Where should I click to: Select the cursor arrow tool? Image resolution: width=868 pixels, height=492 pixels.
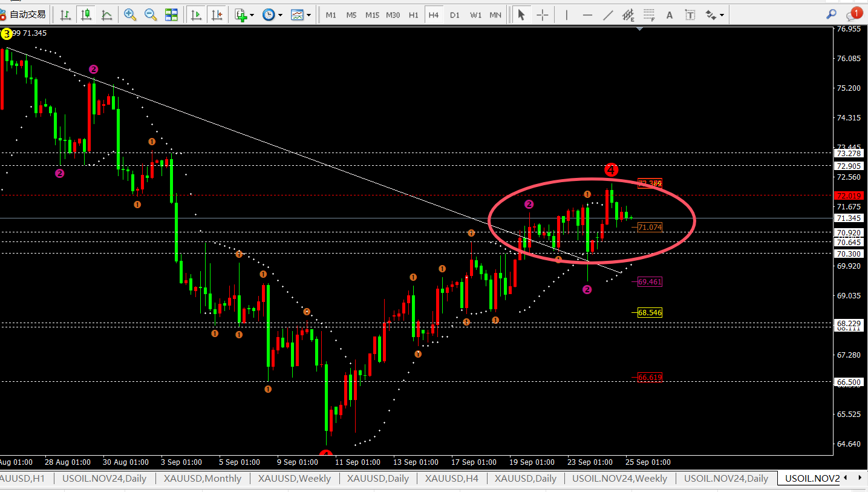(x=521, y=15)
